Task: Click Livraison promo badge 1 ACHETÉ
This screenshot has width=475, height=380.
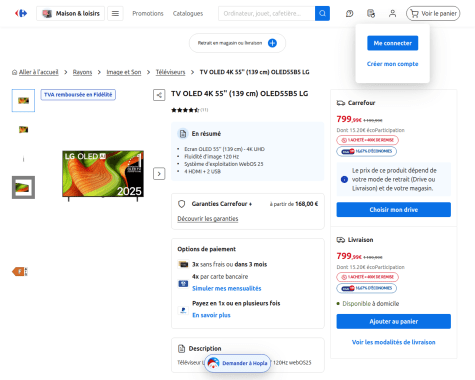Action: (x=367, y=277)
